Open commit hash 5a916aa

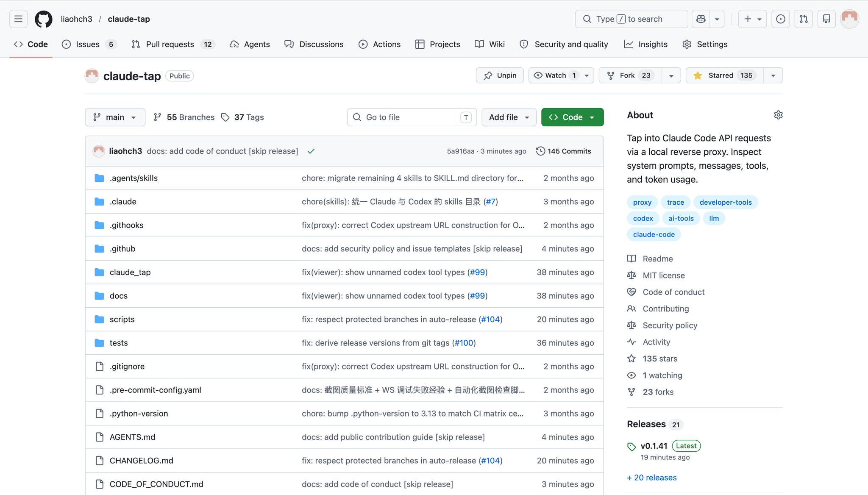coord(460,151)
